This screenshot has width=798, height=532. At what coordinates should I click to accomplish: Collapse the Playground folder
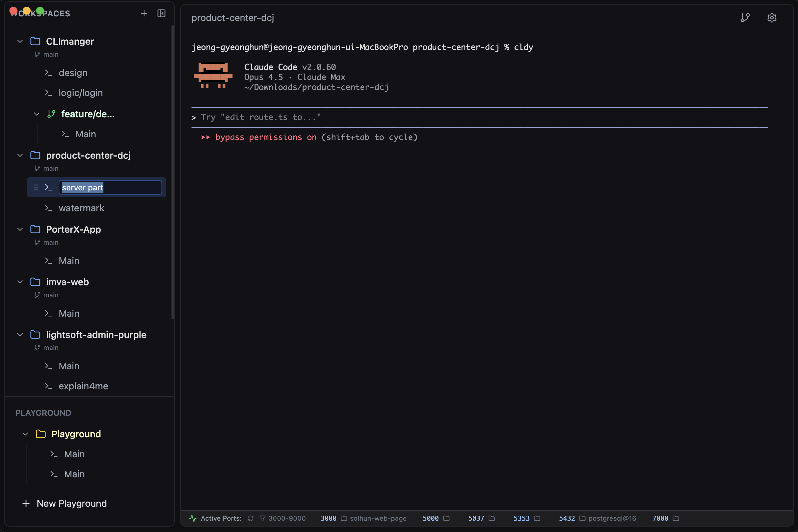point(25,434)
